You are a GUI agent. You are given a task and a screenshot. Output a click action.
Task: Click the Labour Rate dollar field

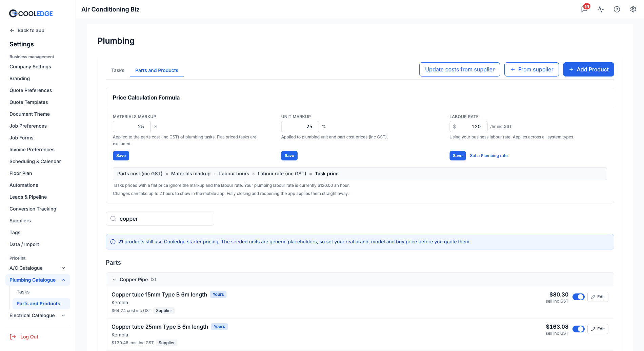coord(468,127)
